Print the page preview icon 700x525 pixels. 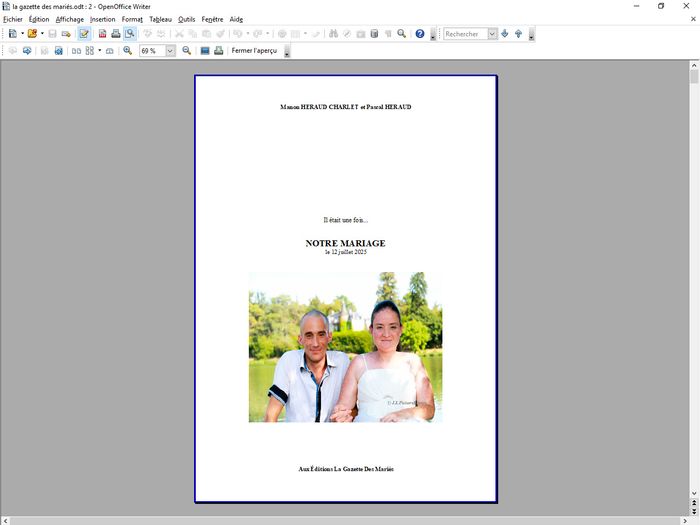218,50
